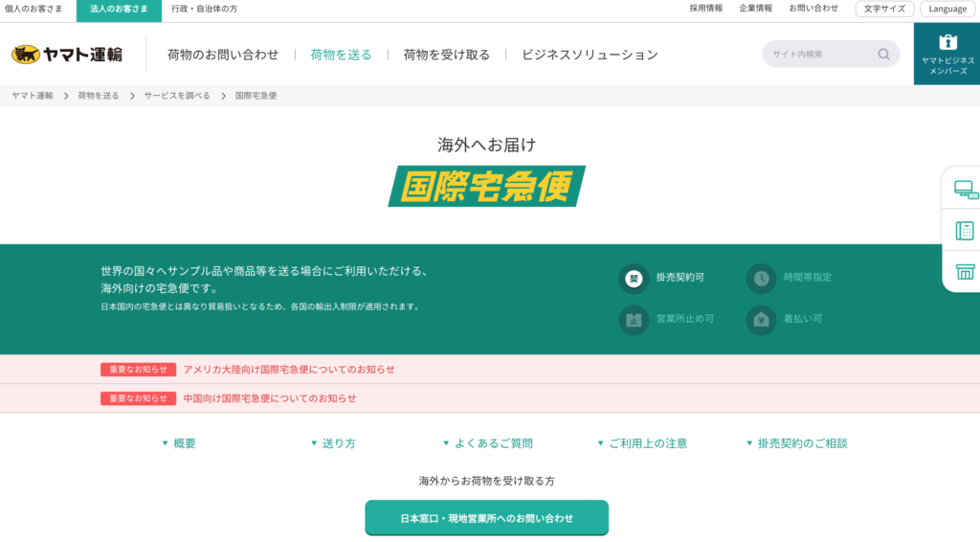This screenshot has width=980, height=542.
Task: Go to 荷物を送る breadcrumb link
Action: (99, 96)
